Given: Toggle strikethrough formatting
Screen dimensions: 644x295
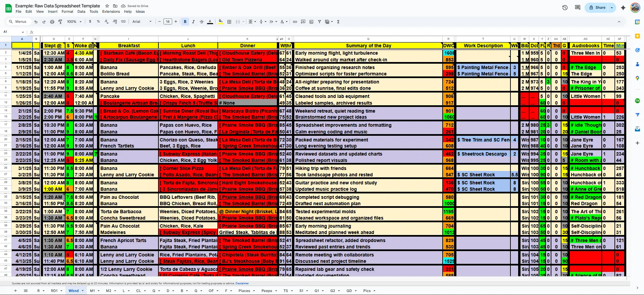Looking at the screenshot, I should point(202,22).
